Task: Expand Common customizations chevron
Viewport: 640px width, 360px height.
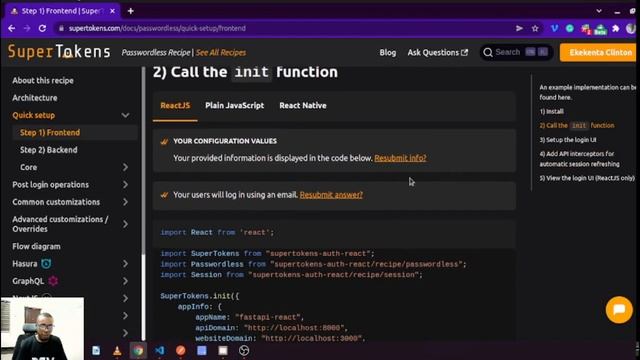Action: coord(125,202)
